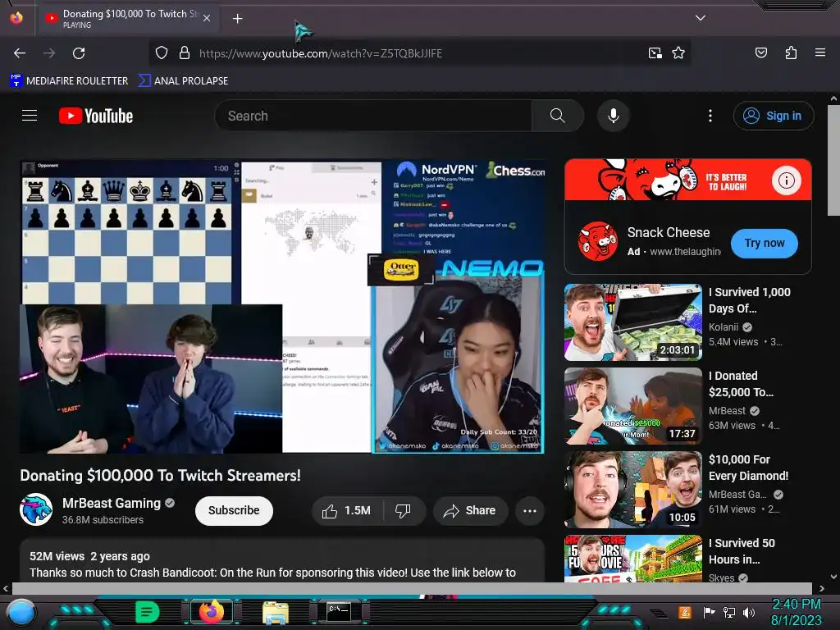The image size is (840, 630).
Task: Open the Snack Cheese ad title
Action: 669,232
